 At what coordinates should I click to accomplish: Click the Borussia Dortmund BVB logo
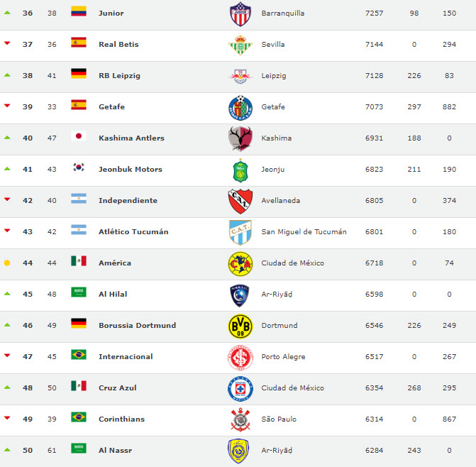click(240, 326)
